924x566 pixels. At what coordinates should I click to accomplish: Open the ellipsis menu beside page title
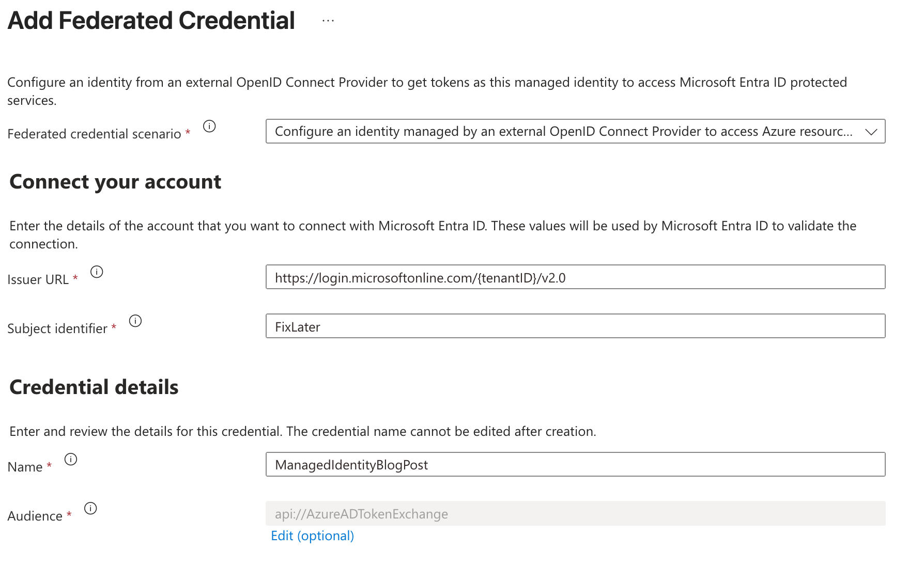click(328, 21)
